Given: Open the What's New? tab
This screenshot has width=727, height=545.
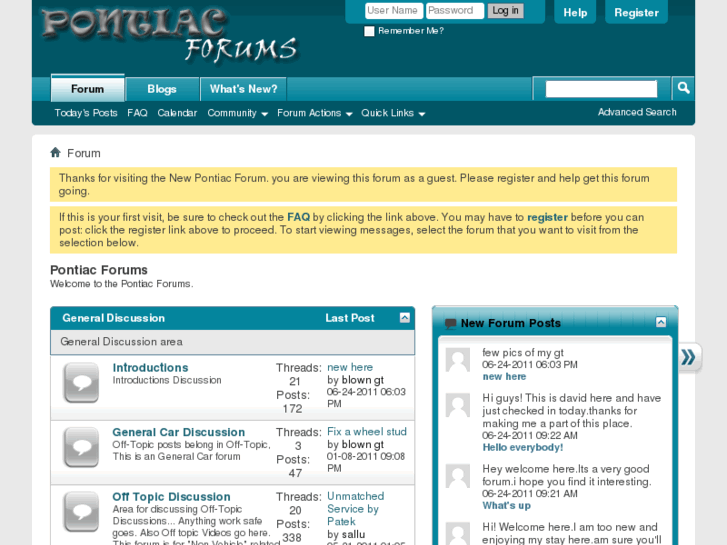Looking at the screenshot, I should [243, 89].
